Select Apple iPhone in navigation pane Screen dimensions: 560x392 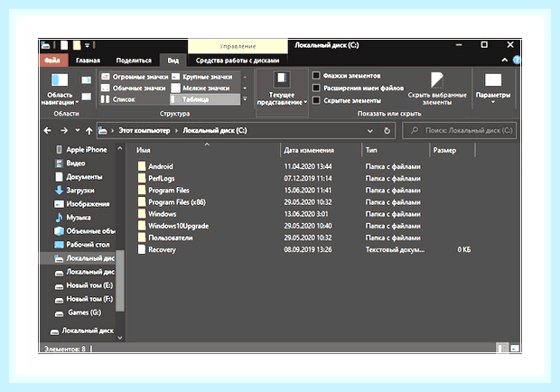coord(81,150)
